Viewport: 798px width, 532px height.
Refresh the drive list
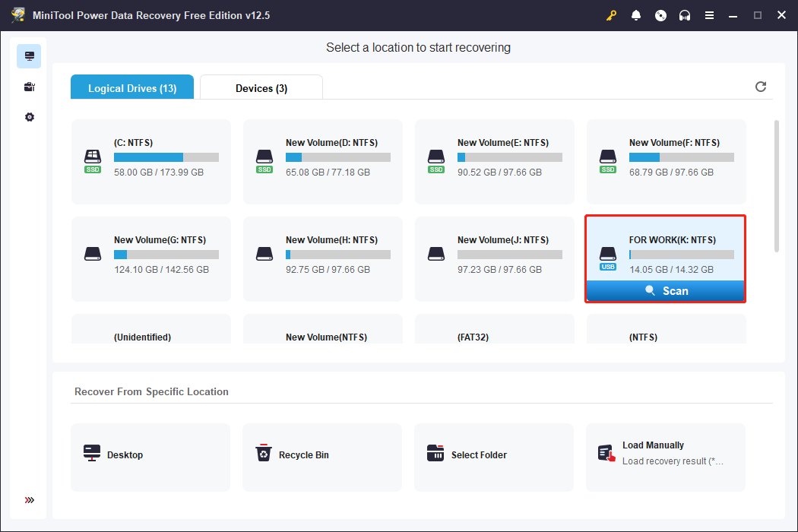point(760,87)
